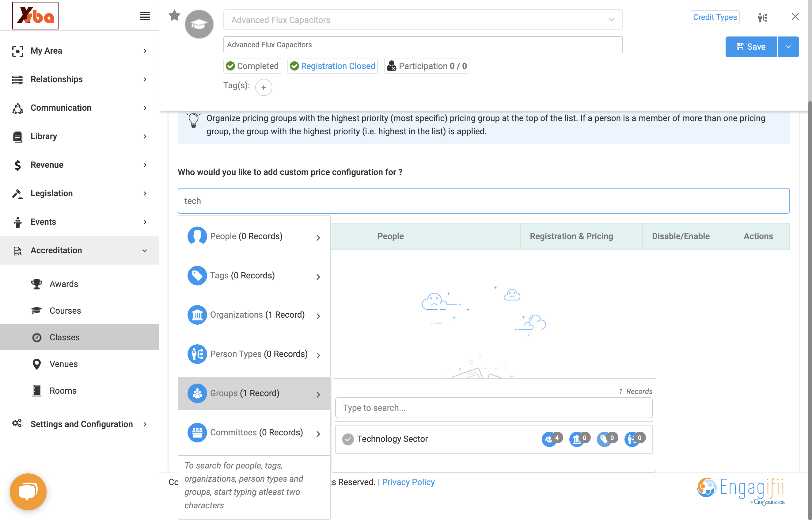Edit the Advanced Flux Capacitors name field
812x520 pixels.
[423, 44]
